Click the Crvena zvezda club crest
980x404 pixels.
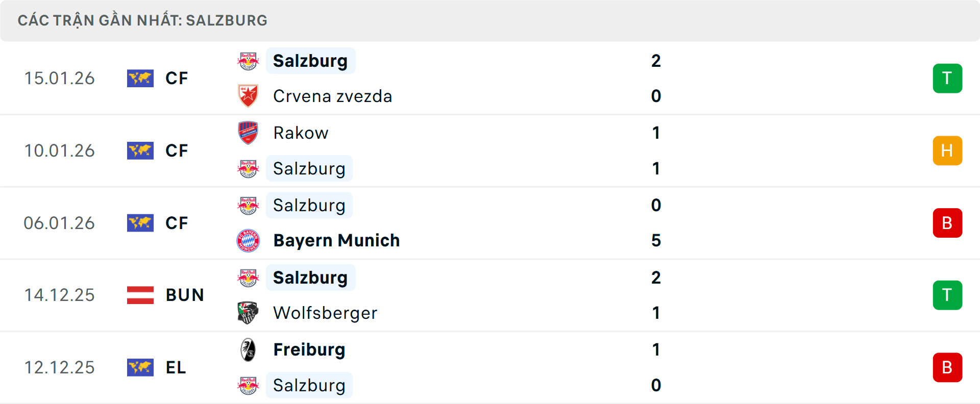[x=248, y=96]
